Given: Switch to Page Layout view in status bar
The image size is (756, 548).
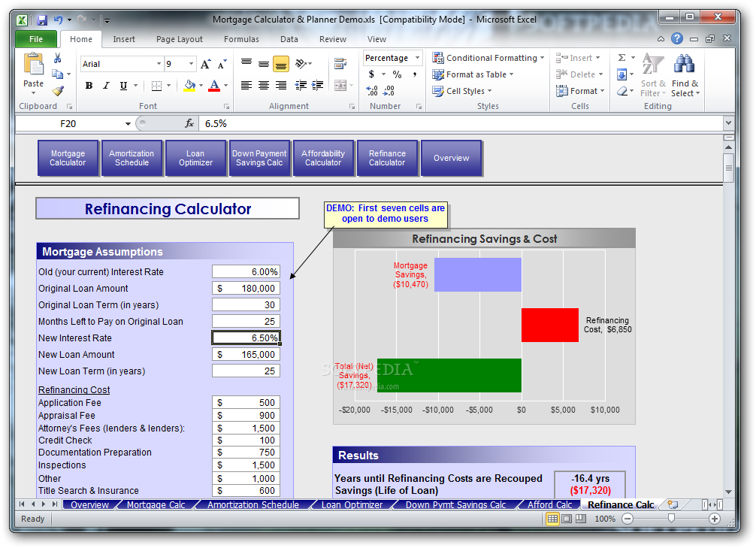Looking at the screenshot, I should (x=567, y=519).
